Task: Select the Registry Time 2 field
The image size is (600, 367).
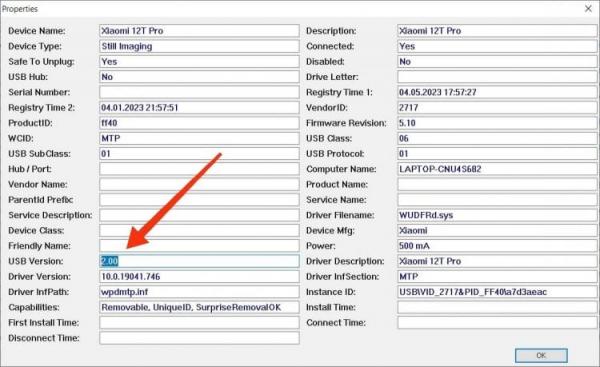Action: click(199, 108)
